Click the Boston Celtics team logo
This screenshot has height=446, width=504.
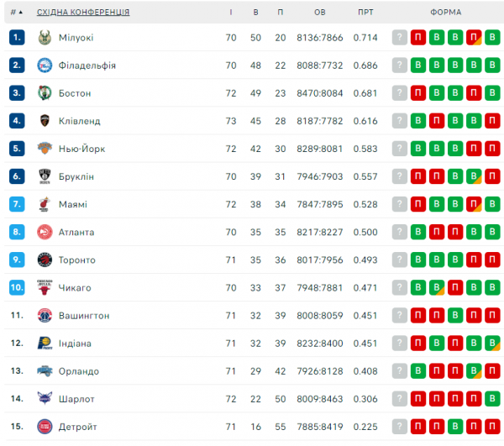45,93
